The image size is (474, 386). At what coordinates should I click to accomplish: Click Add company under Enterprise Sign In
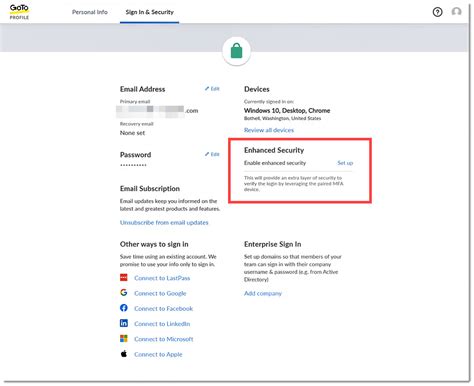click(263, 293)
